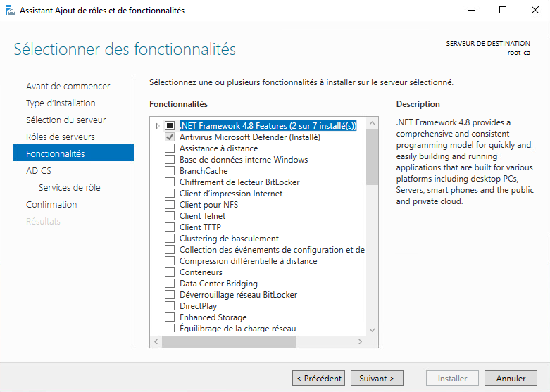Enable the Client Telnet checkbox
The image size is (550, 392).
170,215
